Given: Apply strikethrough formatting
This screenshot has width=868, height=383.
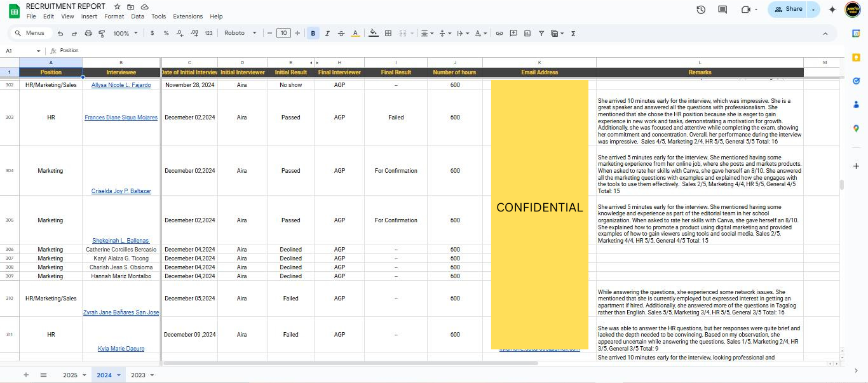Looking at the screenshot, I should [341, 33].
